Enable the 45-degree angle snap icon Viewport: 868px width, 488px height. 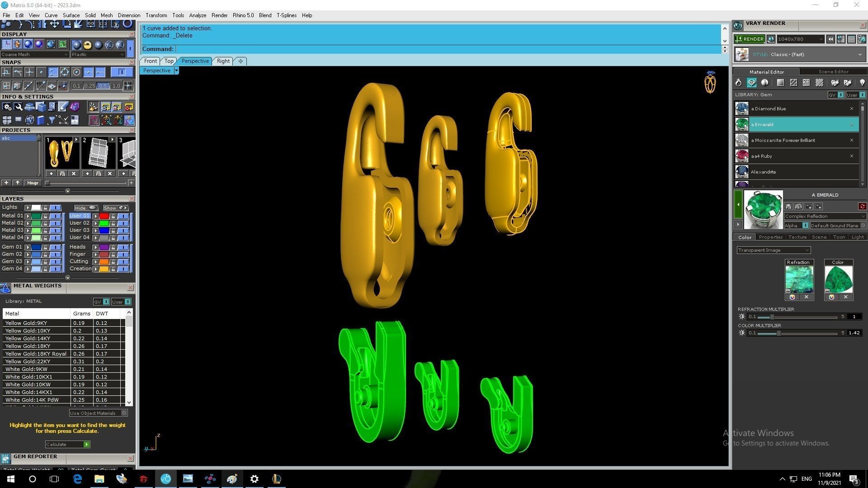coord(41,85)
